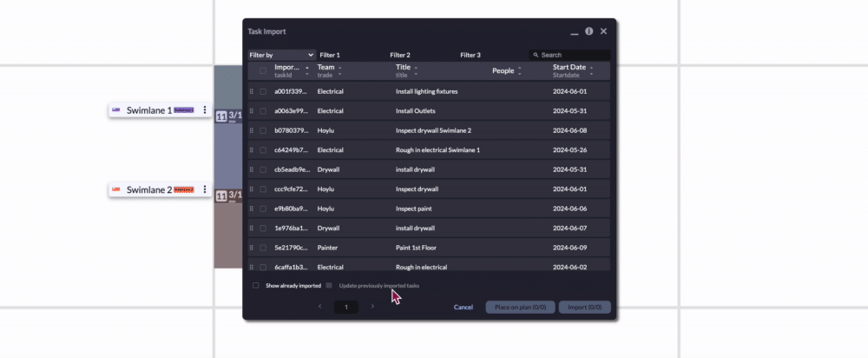
Task: Click page number 1 field
Action: tap(346, 307)
